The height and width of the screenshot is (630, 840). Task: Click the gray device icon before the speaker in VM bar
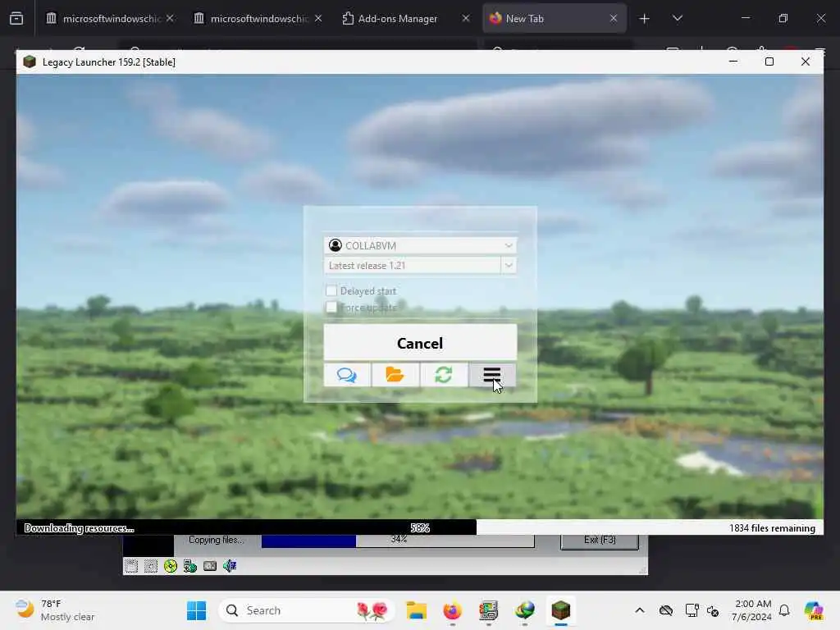(x=210, y=566)
